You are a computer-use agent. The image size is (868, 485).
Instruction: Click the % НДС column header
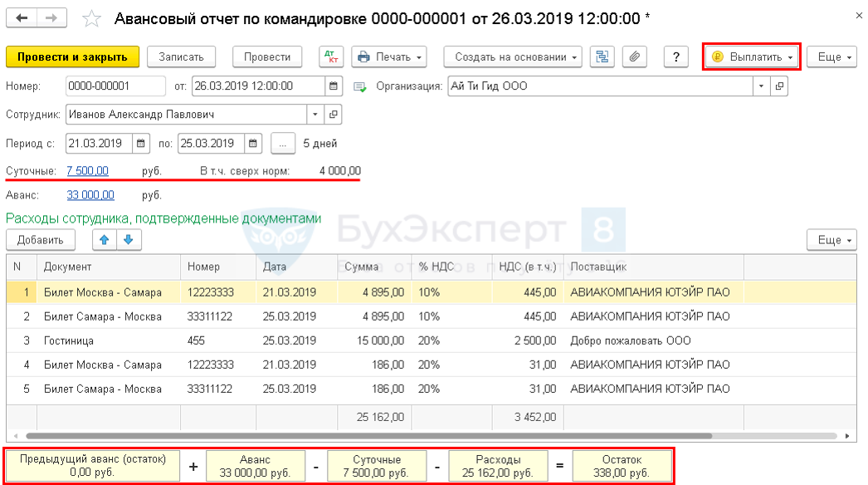pyautogui.click(x=451, y=267)
